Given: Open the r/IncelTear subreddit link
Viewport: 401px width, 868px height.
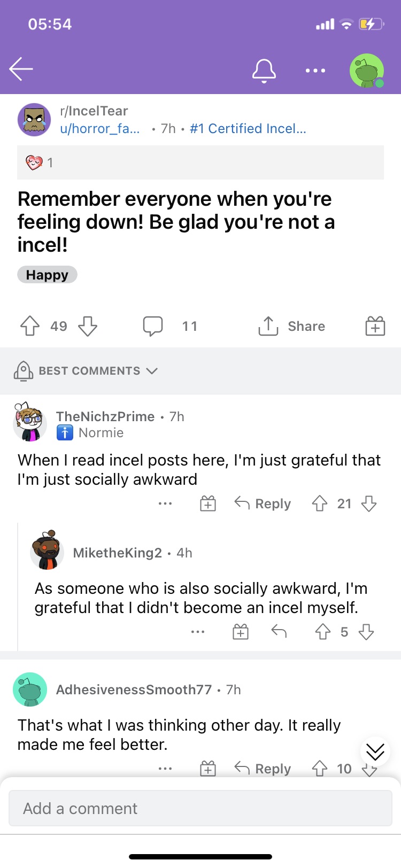Looking at the screenshot, I should click(94, 111).
